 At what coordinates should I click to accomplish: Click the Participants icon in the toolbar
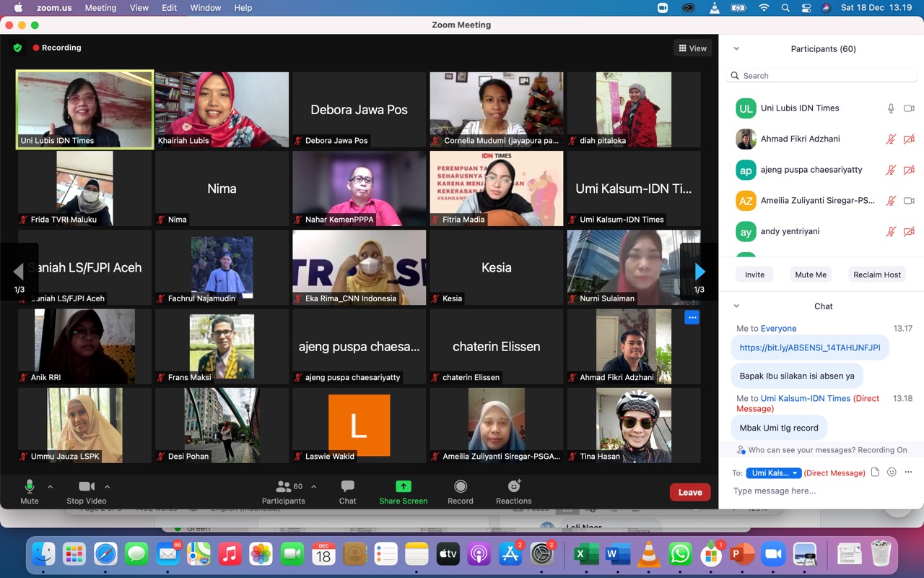tap(284, 487)
